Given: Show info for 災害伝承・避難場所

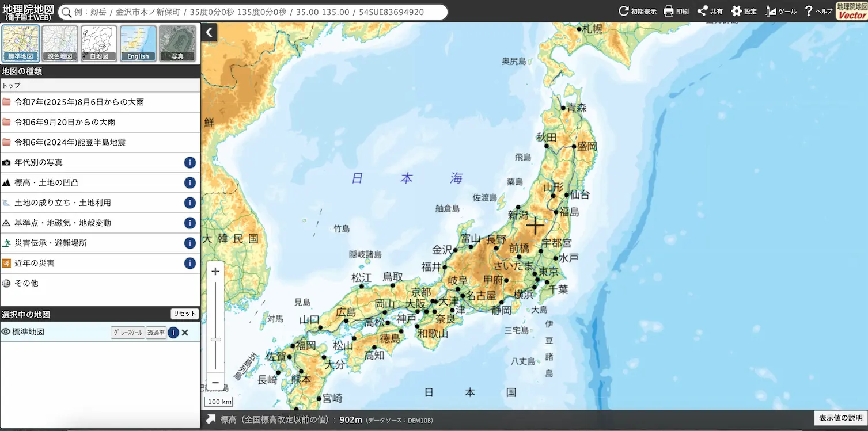Looking at the screenshot, I should 190,243.
